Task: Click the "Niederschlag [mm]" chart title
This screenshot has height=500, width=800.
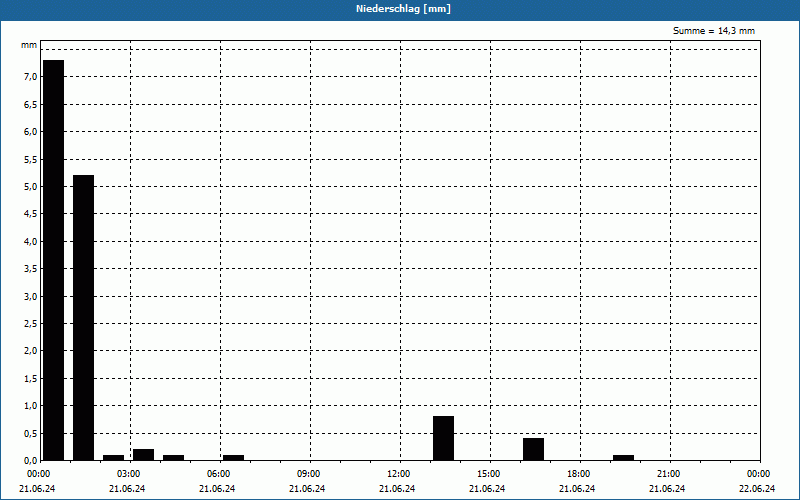Action: coord(400,9)
